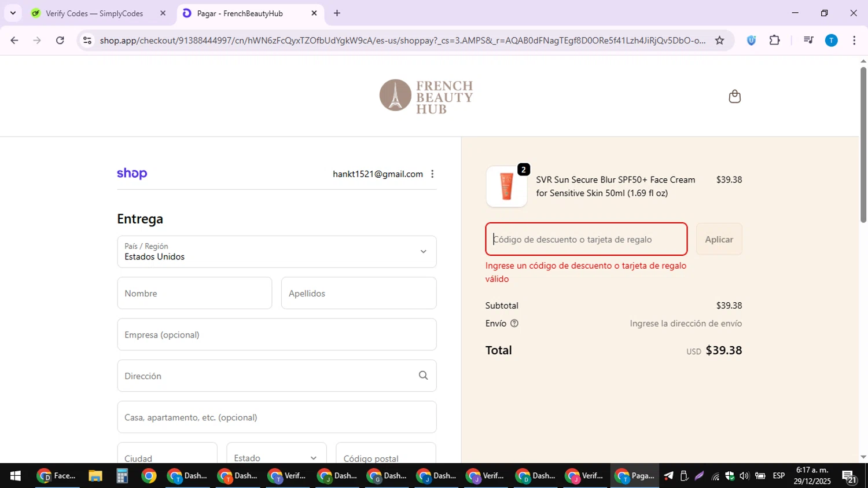Show shipping info help icon beside Envío
The image size is (868, 488).
pyautogui.click(x=514, y=324)
